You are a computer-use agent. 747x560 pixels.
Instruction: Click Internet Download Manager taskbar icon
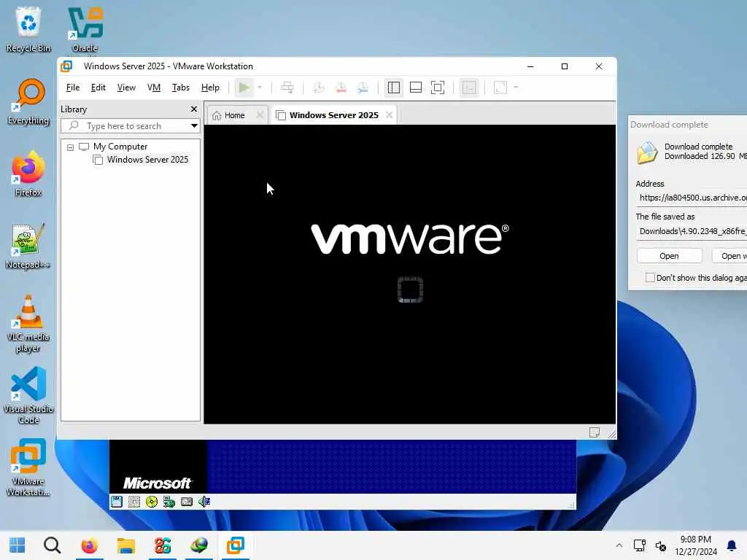[x=199, y=545]
